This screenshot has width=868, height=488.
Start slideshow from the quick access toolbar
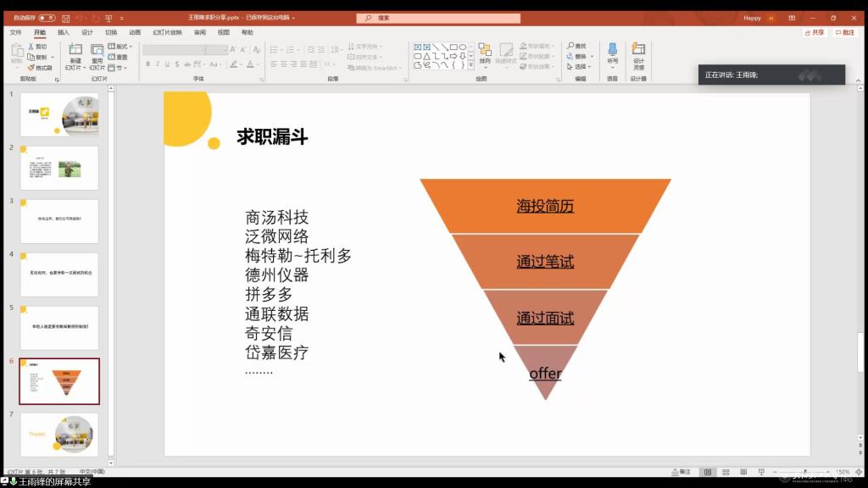coord(108,19)
